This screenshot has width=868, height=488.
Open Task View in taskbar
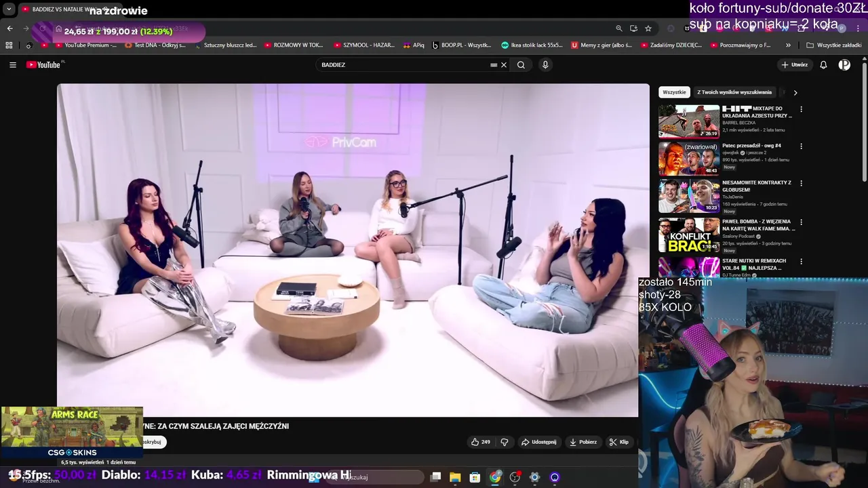coord(435,477)
